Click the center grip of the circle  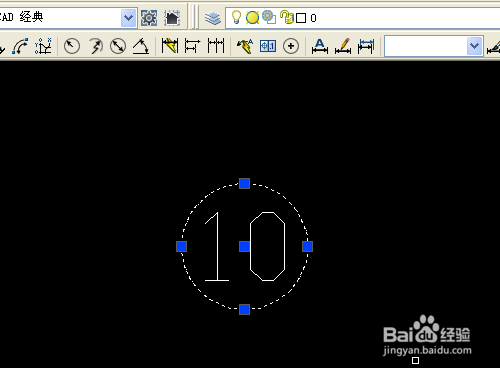click(245, 246)
